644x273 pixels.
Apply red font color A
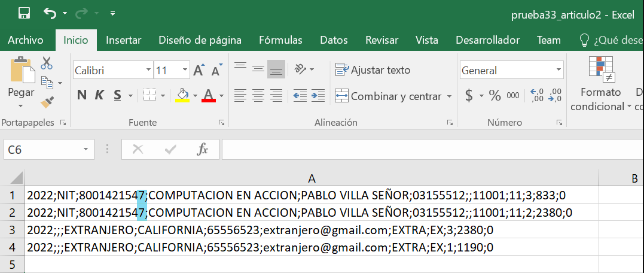pos(209,96)
